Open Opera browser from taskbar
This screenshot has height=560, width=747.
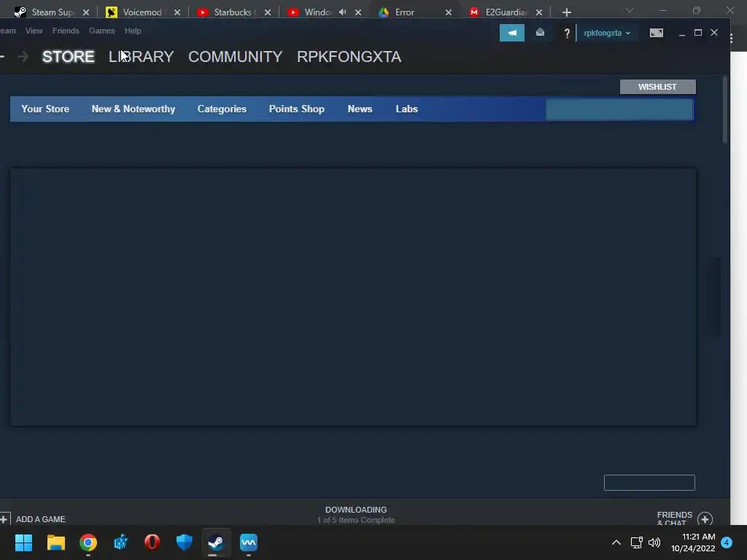coord(152,542)
